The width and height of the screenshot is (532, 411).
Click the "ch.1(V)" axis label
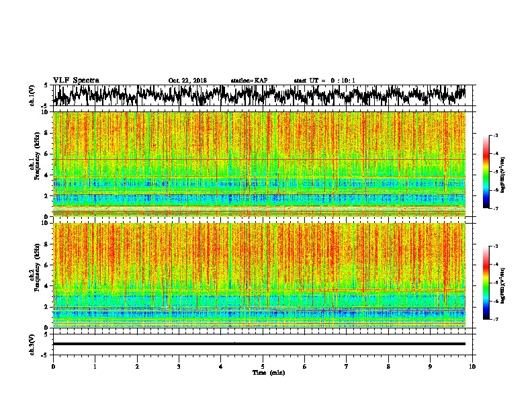(x=32, y=95)
